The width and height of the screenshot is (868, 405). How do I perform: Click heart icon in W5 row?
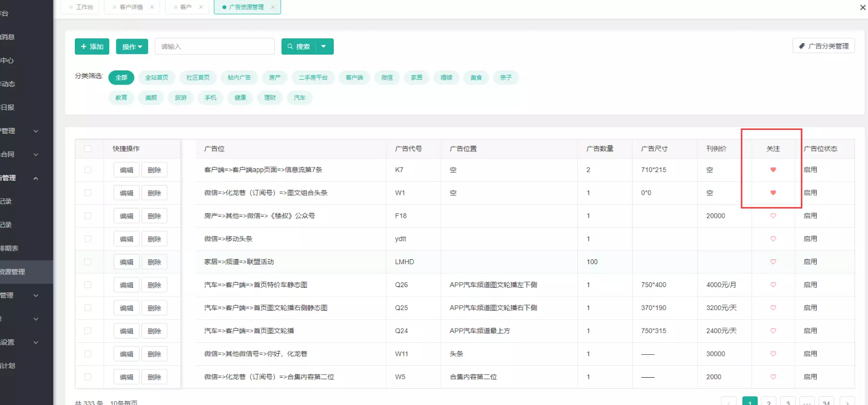coord(773,377)
